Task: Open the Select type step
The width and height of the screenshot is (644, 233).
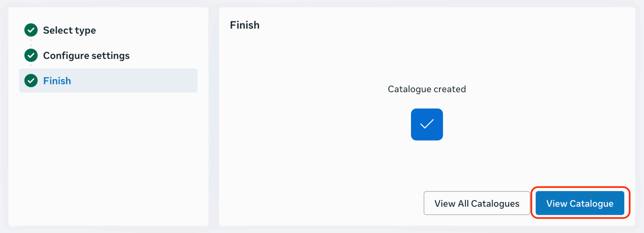Action: point(69,31)
